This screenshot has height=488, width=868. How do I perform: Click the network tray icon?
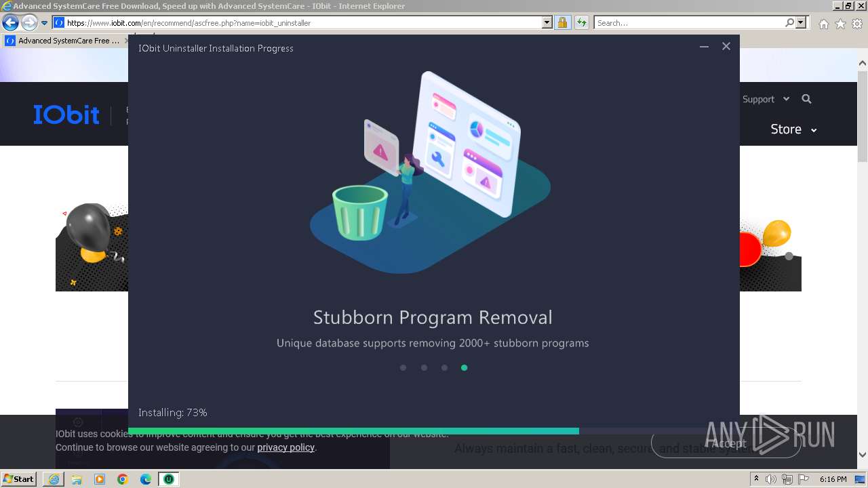787,479
